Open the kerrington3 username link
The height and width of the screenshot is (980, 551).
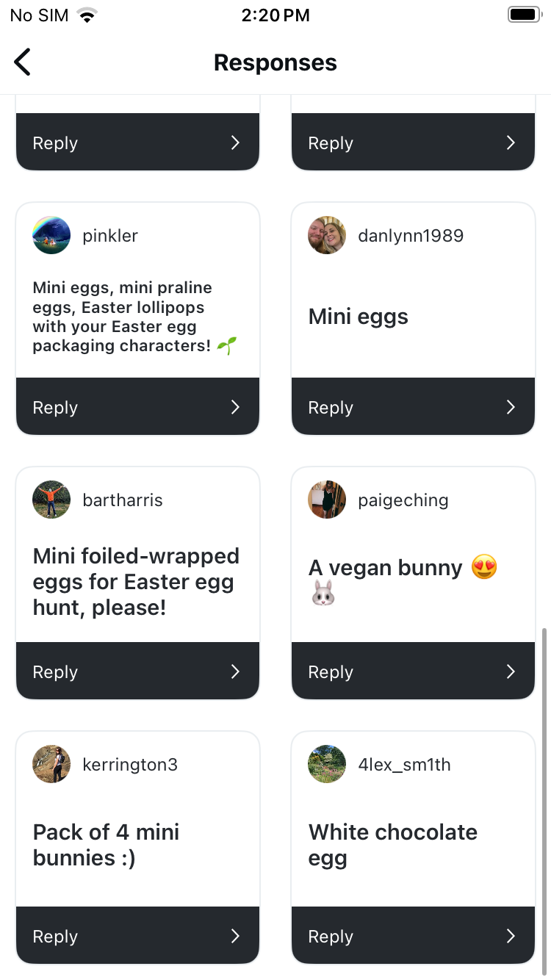130,765
